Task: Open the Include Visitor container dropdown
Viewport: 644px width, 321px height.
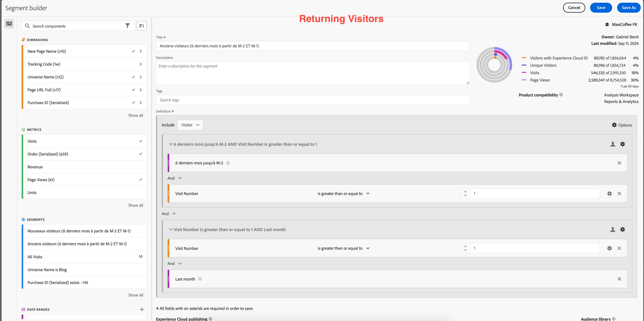Action: point(190,125)
